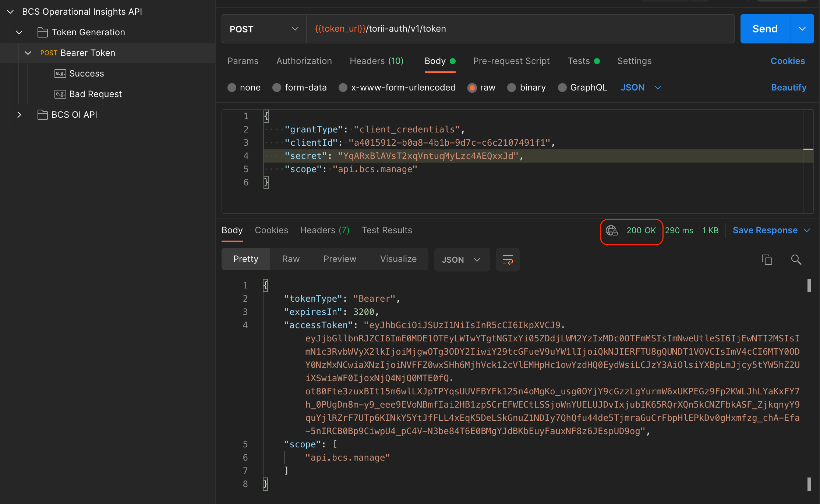Expand the BCS OI API folder

pyautogui.click(x=19, y=115)
